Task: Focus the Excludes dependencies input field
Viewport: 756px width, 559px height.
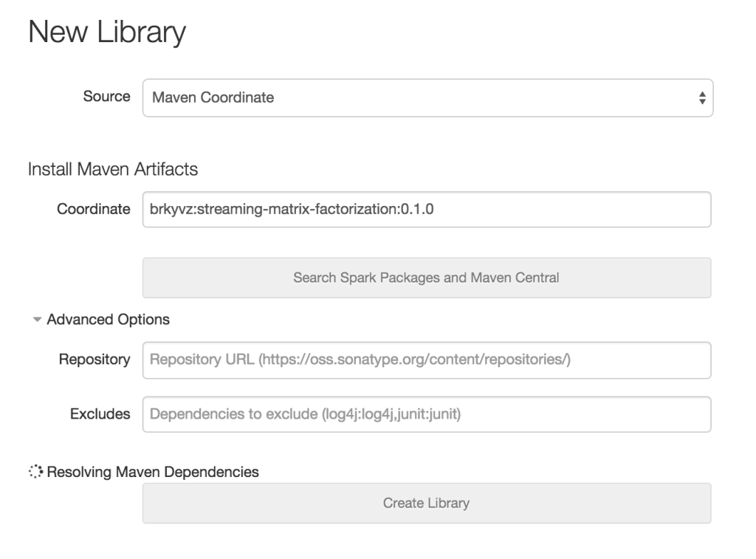Action: point(427,414)
